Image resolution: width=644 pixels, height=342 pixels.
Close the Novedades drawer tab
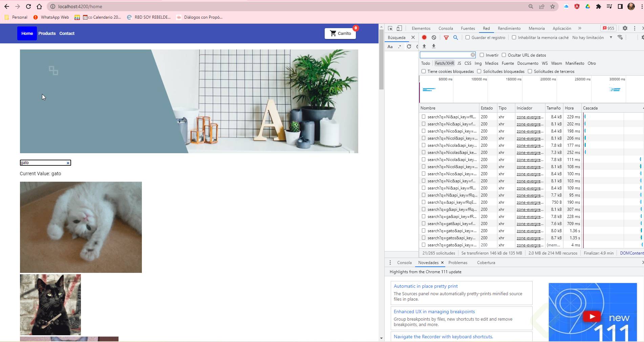(442, 263)
